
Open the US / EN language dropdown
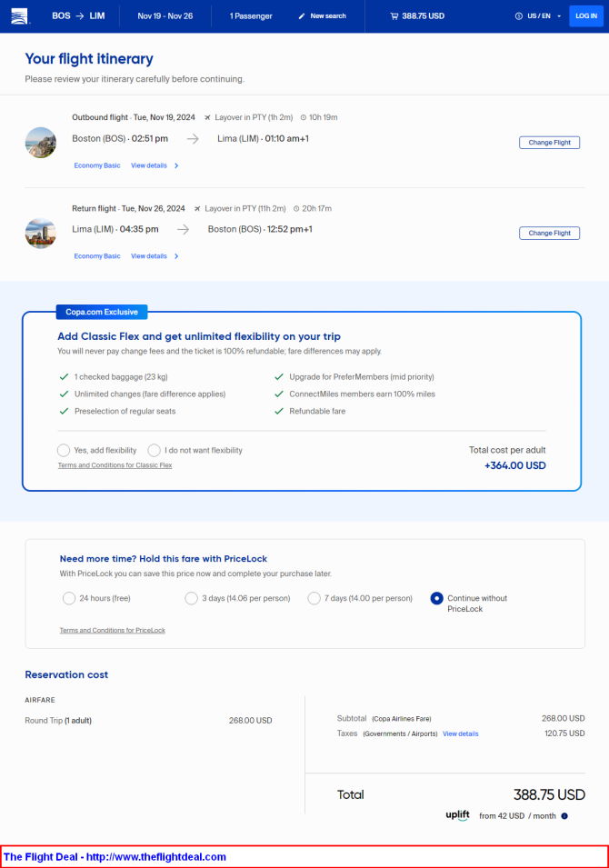point(544,16)
